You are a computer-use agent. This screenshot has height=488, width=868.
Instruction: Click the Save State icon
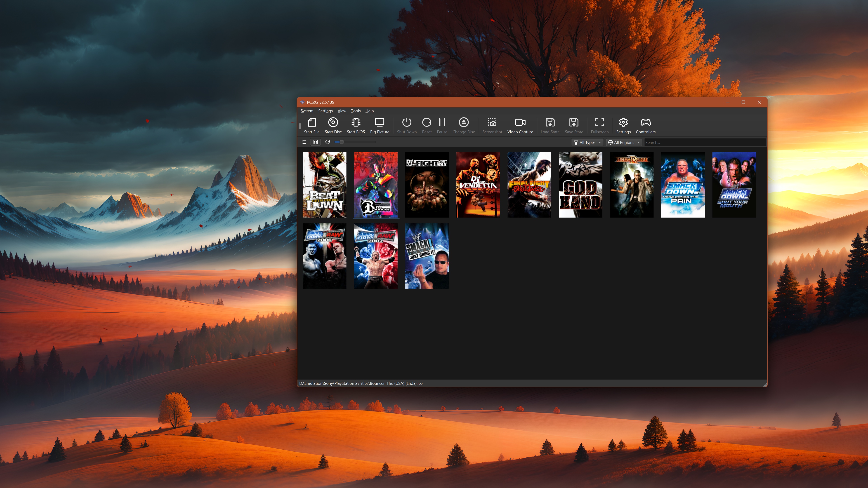[573, 126]
